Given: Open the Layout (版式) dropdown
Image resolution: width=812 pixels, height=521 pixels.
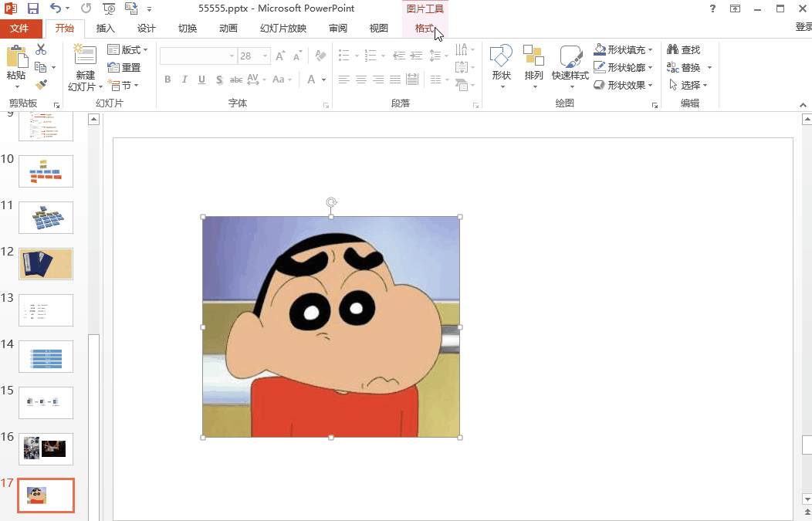Looking at the screenshot, I should 128,49.
